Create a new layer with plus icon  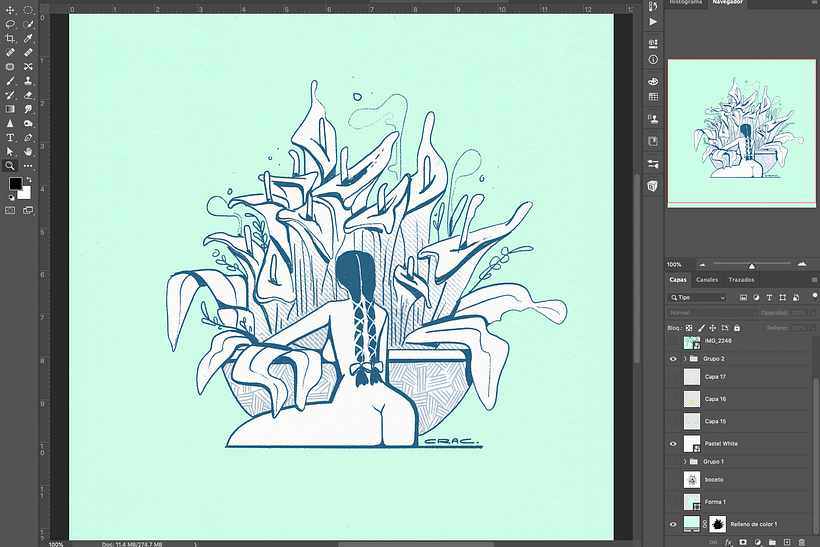[787, 541]
